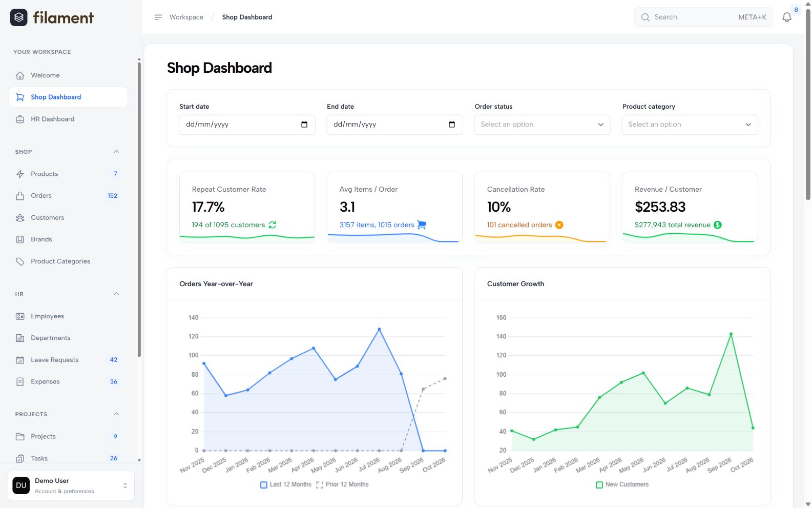812x508 pixels.
Task: Collapse the HR navigation group
Action: coord(116,294)
